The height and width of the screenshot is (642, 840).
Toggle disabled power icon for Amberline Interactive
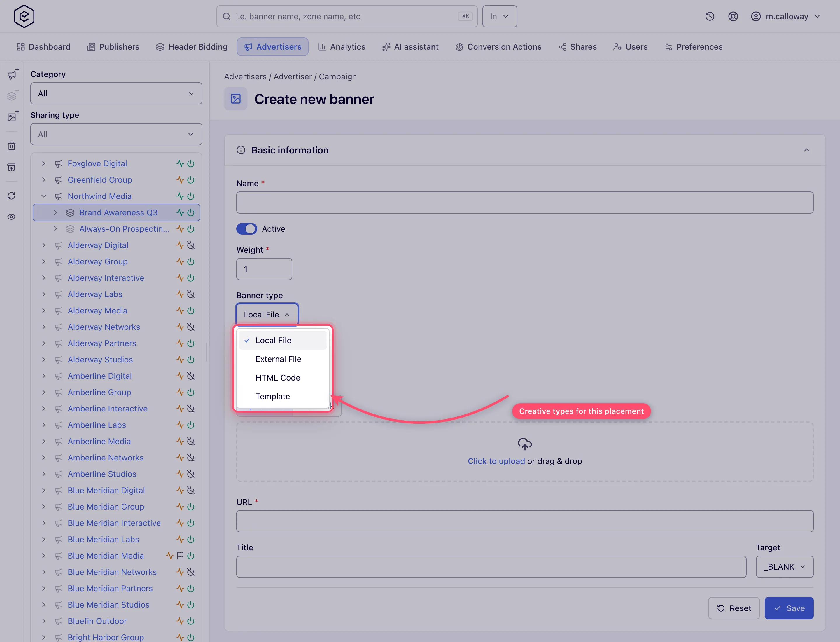click(191, 409)
